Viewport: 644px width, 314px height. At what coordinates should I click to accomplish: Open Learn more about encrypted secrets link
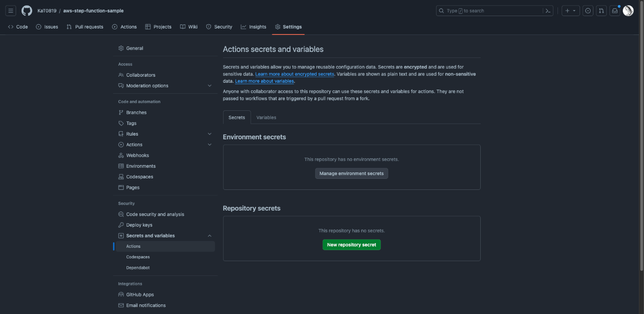pyautogui.click(x=295, y=74)
